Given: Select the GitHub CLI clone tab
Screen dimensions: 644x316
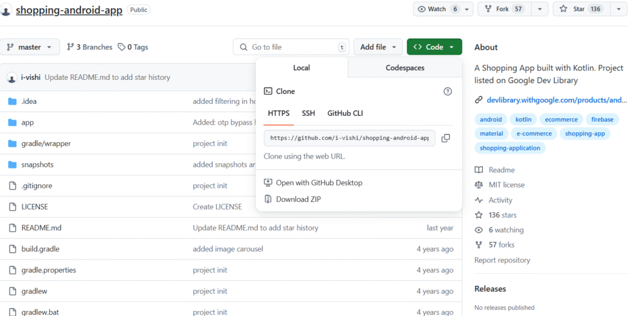Looking at the screenshot, I should click(x=345, y=113).
